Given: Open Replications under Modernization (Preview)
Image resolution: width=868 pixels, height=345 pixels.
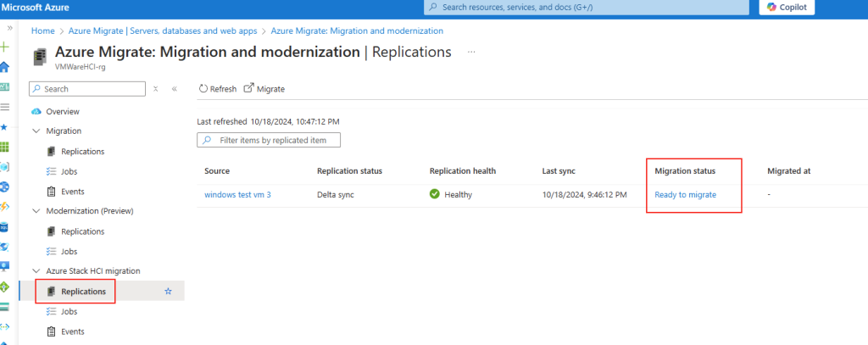Looking at the screenshot, I should pyautogui.click(x=82, y=231).
